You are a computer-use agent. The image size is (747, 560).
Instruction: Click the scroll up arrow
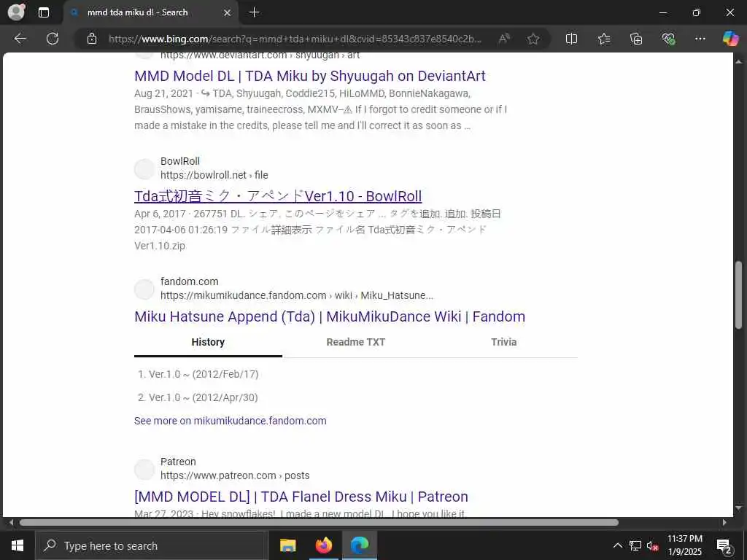(x=738, y=61)
